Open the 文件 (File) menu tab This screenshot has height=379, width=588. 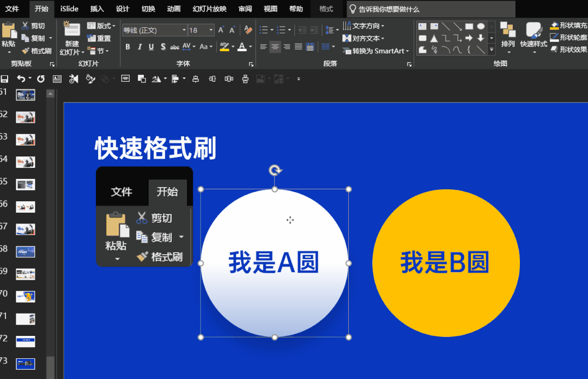[x=12, y=9]
